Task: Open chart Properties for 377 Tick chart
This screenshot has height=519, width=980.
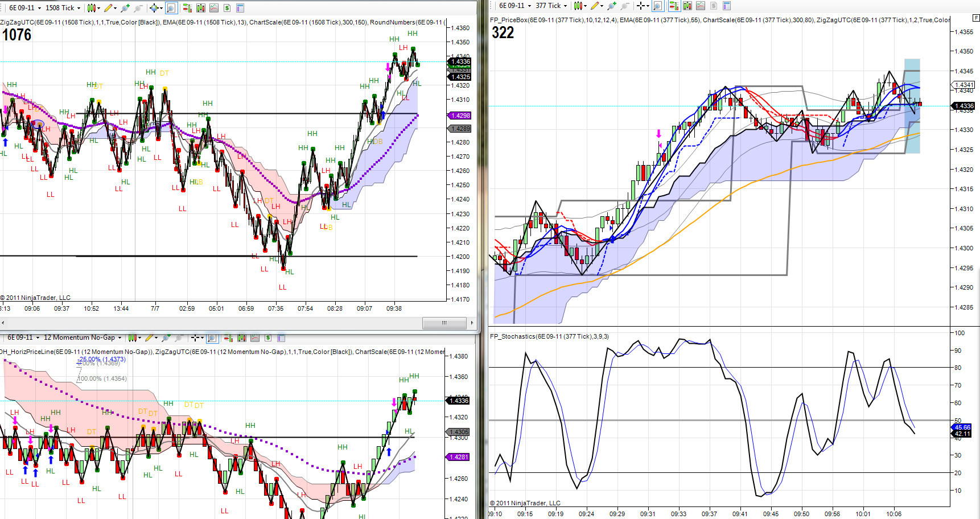Action: click(x=727, y=6)
